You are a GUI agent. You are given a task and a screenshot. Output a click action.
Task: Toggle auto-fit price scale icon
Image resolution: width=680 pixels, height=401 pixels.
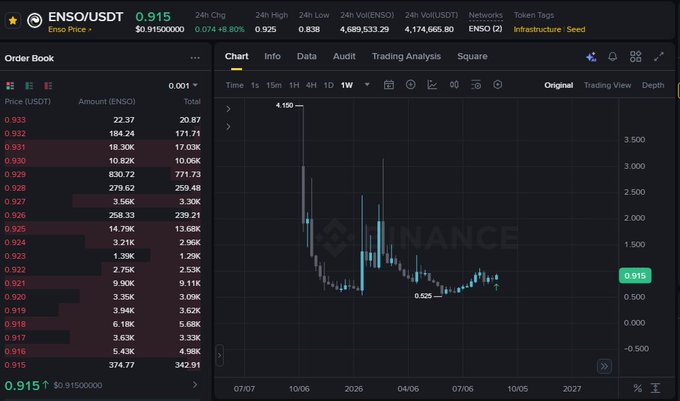(x=655, y=388)
